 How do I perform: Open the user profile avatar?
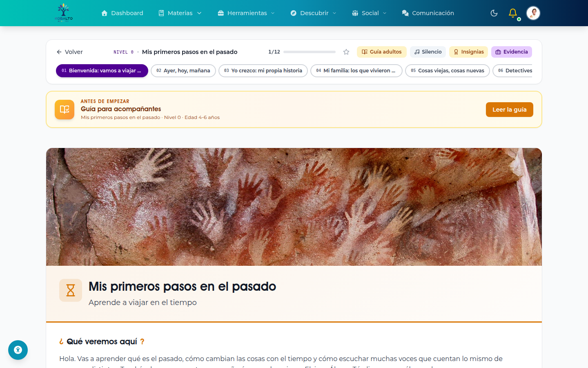coord(533,13)
